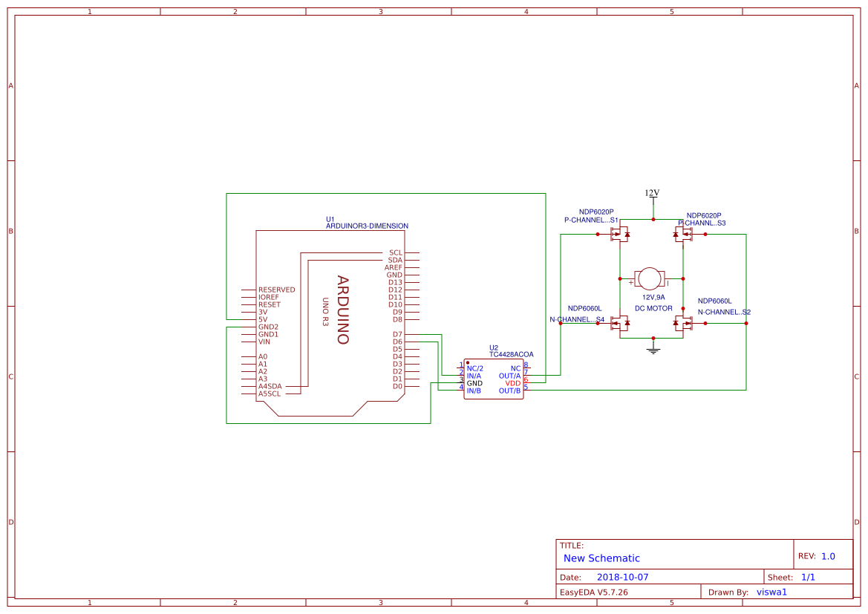Click the U2 designator
The image size is (868, 614).
(494, 347)
